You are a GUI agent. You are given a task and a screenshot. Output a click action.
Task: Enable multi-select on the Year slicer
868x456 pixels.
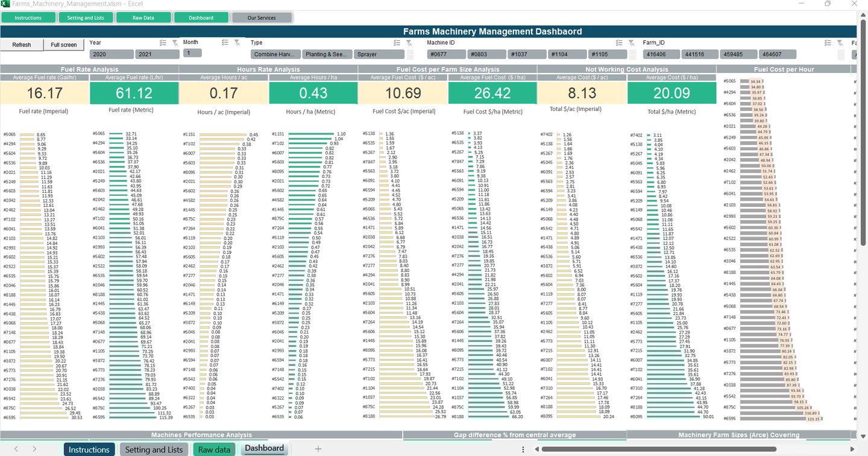pyautogui.click(x=163, y=42)
